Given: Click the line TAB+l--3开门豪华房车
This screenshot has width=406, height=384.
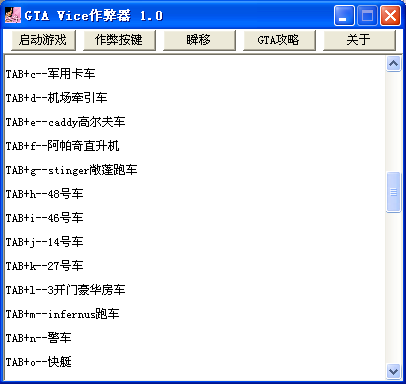Looking at the screenshot, I should 65,290.
